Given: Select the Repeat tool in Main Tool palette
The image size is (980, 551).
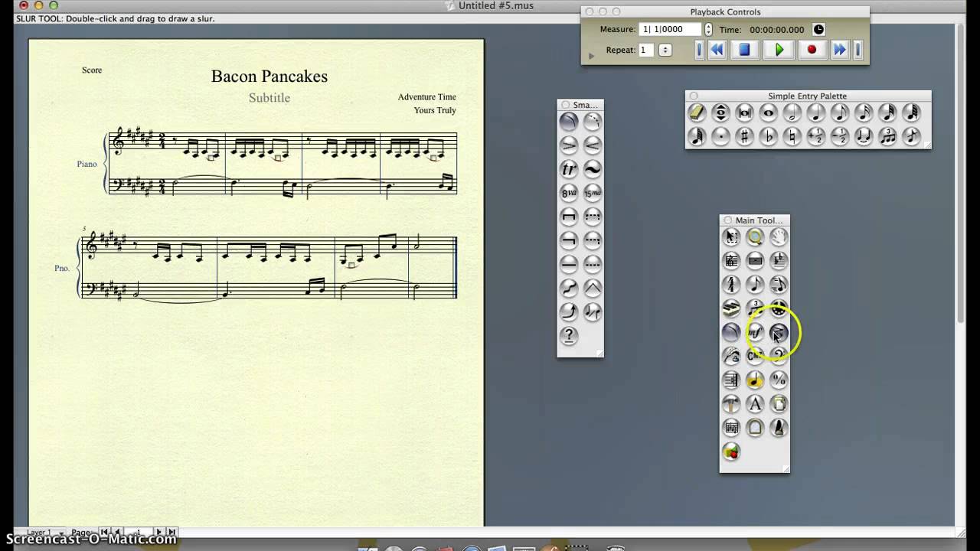Looking at the screenshot, I should 731,380.
